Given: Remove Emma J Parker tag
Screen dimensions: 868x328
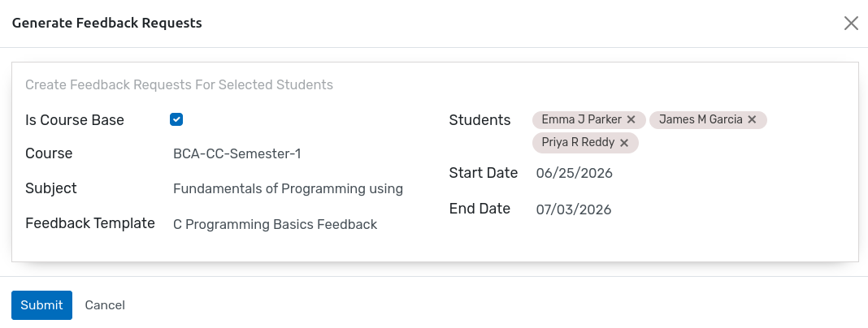Looking at the screenshot, I should pyautogui.click(x=631, y=119).
